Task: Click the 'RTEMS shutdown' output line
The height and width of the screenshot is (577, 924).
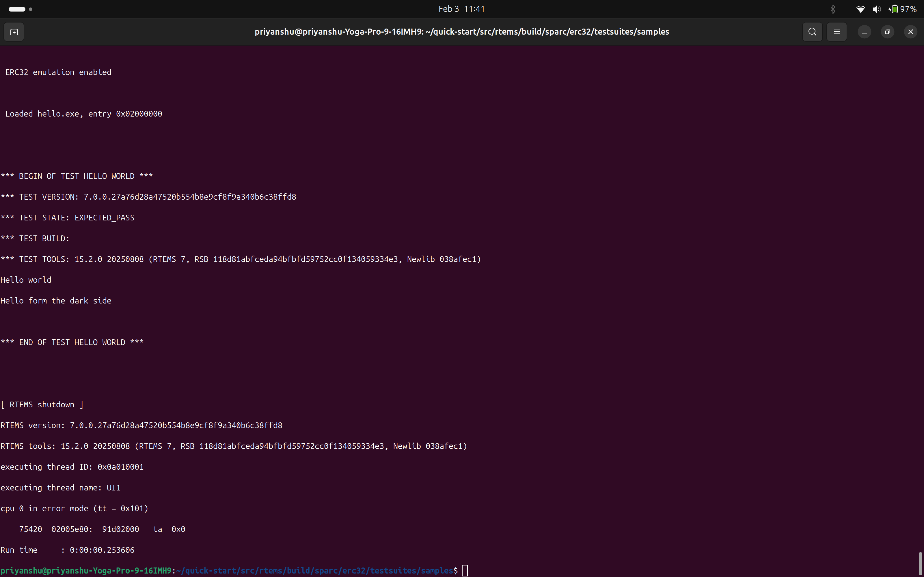Action: 42,404
